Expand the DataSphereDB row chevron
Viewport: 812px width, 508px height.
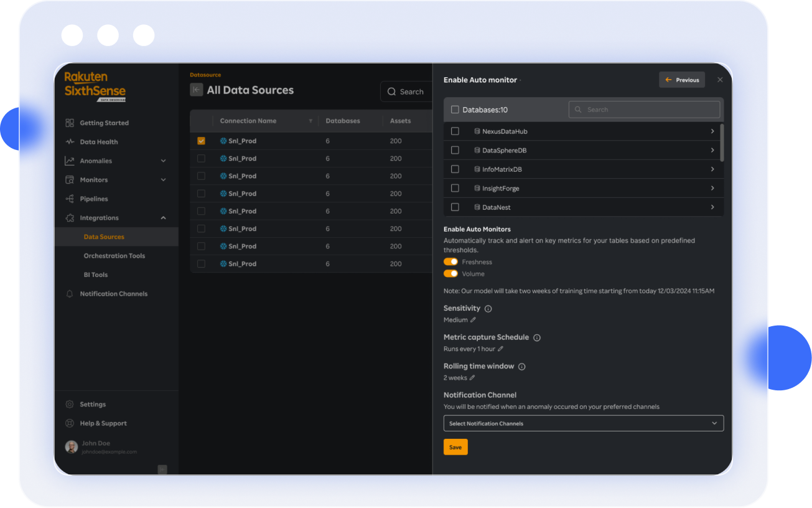[712, 150]
